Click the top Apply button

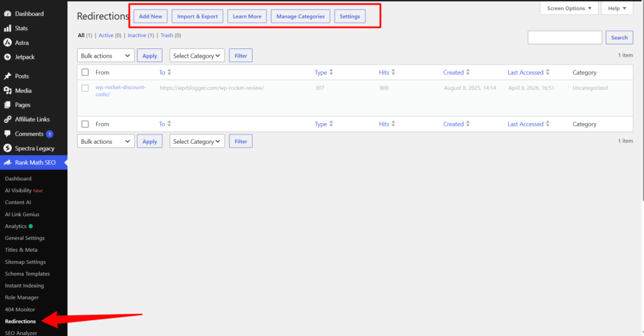coord(150,55)
